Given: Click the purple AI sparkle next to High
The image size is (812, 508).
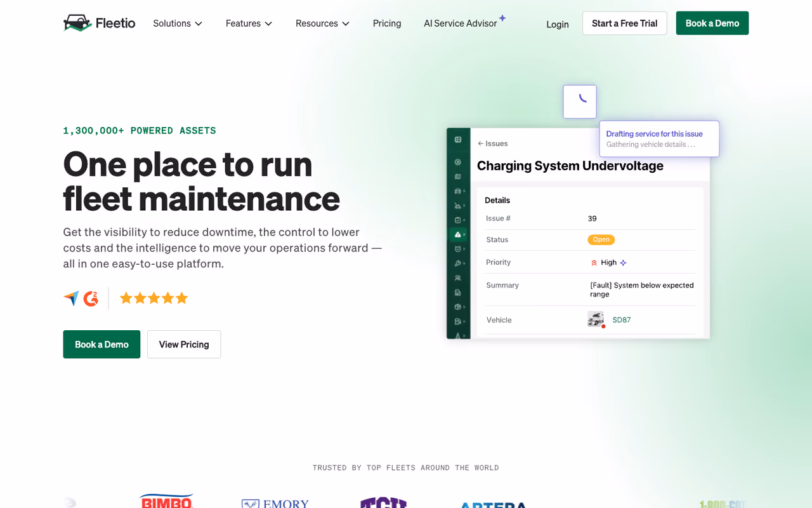Looking at the screenshot, I should [624, 262].
